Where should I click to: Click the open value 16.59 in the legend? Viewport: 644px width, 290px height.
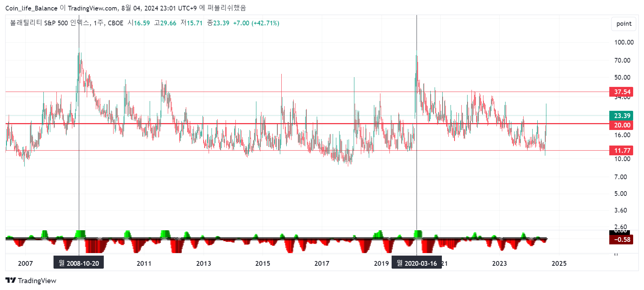142,23
